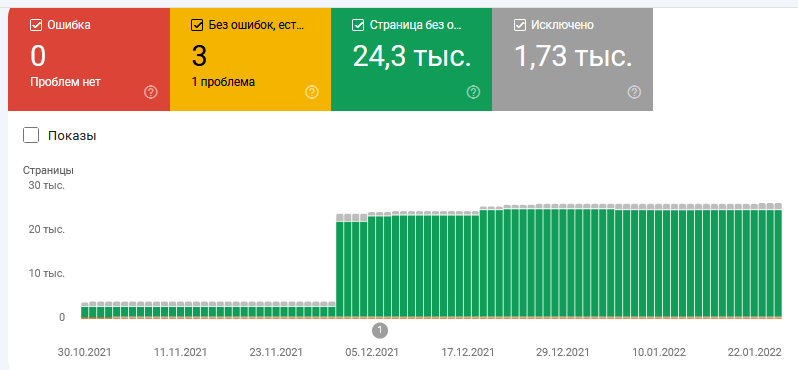The image size is (798, 370).
Task: Click the 29.12.2021 date label
Action: [x=563, y=352]
